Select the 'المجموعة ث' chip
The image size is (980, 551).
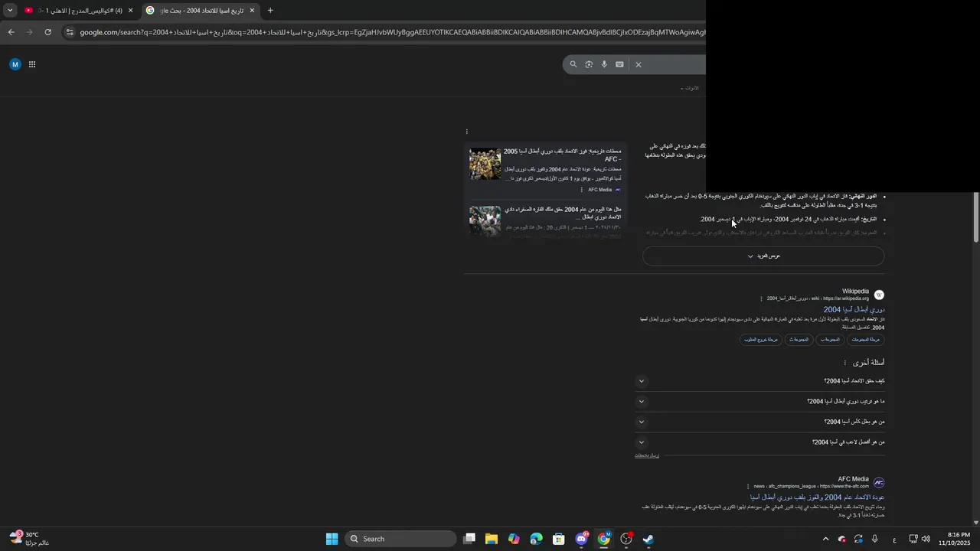click(x=799, y=340)
